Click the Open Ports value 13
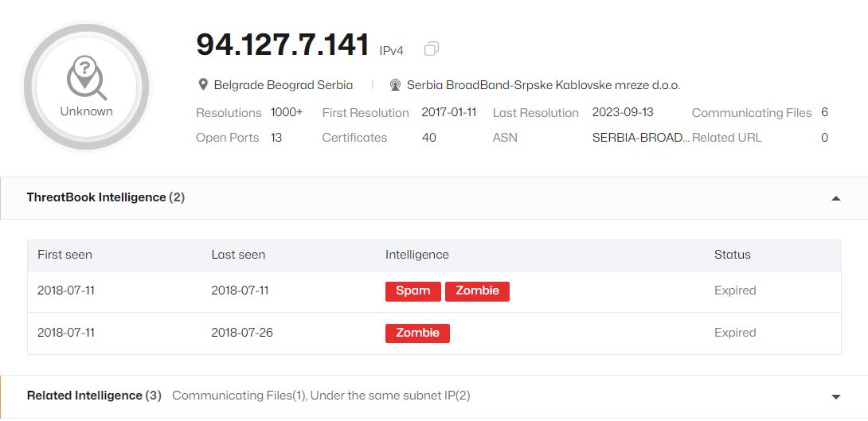The image size is (868, 421). coord(276,138)
